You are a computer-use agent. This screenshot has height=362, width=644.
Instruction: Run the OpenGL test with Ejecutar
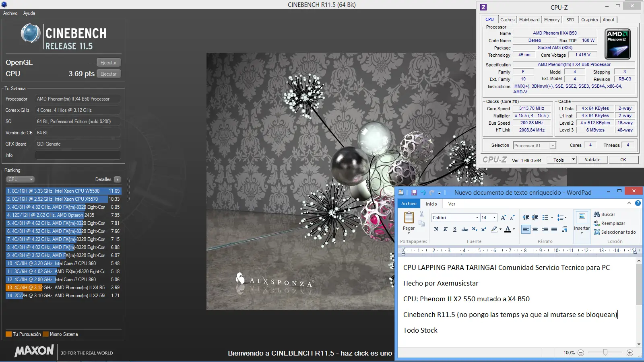coord(108,63)
